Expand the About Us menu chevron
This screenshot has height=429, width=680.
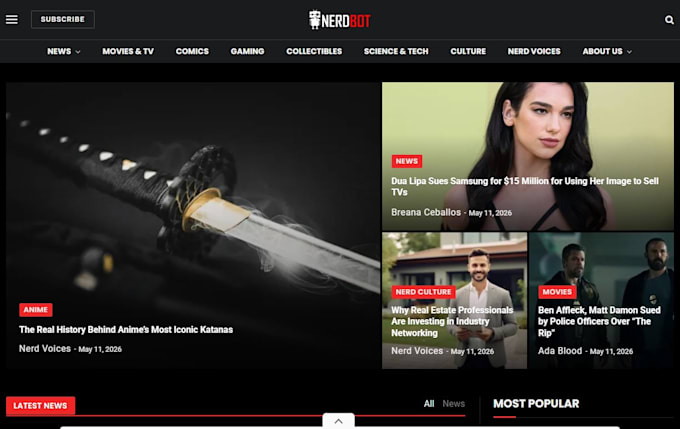click(x=629, y=52)
